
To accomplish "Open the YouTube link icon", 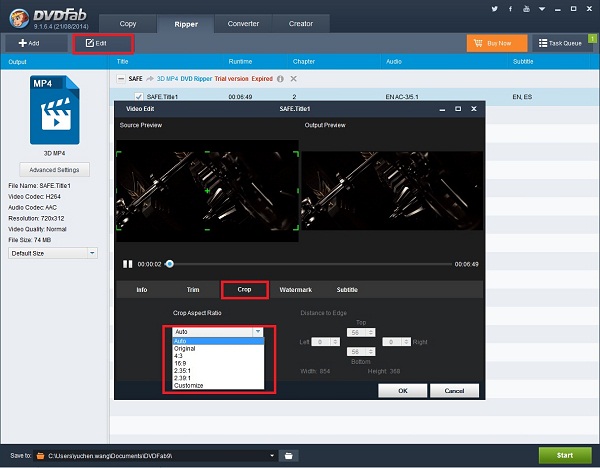I will pos(527,9).
